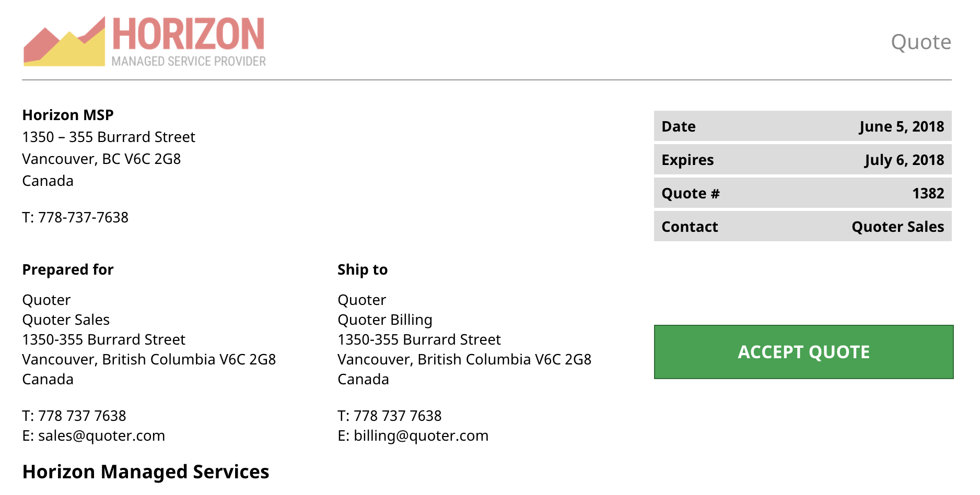Click the phone number under Prepared for

82,416
